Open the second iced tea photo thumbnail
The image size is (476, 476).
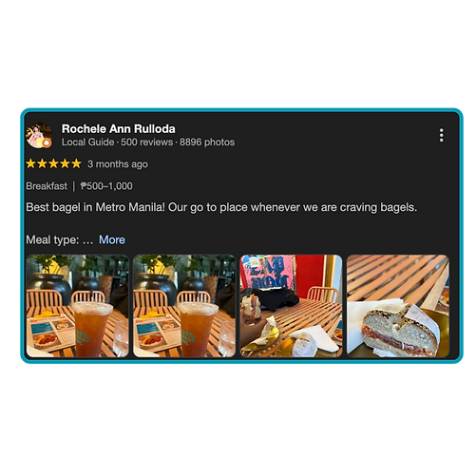click(x=184, y=306)
